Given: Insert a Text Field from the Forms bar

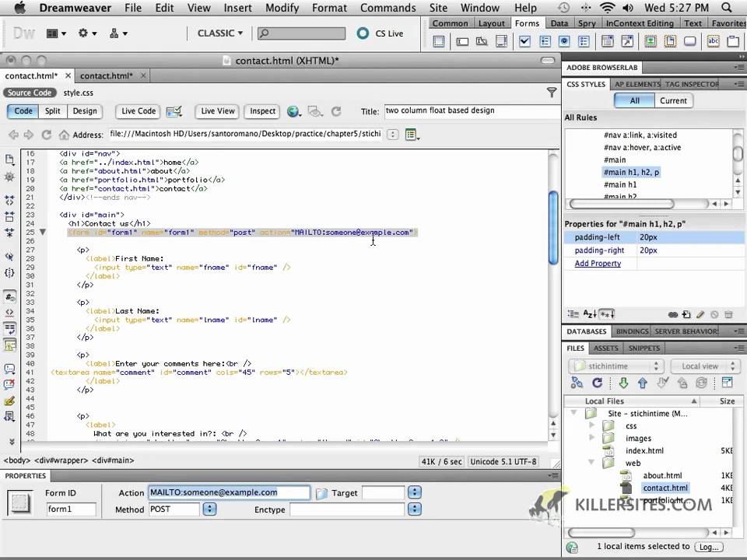Looking at the screenshot, I should [463, 41].
